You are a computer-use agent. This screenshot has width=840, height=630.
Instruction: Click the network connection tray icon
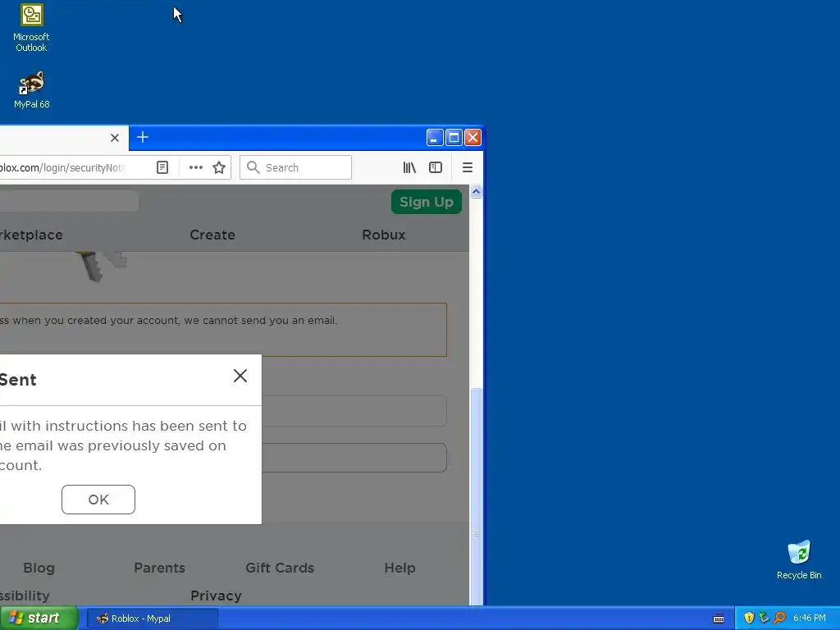[x=764, y=618]
